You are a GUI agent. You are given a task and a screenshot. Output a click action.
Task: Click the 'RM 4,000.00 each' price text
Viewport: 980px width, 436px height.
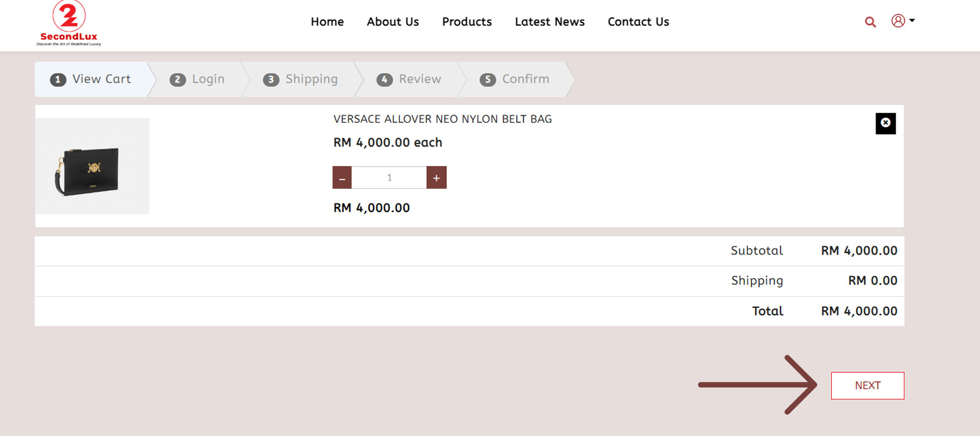[x=388, y=142]
